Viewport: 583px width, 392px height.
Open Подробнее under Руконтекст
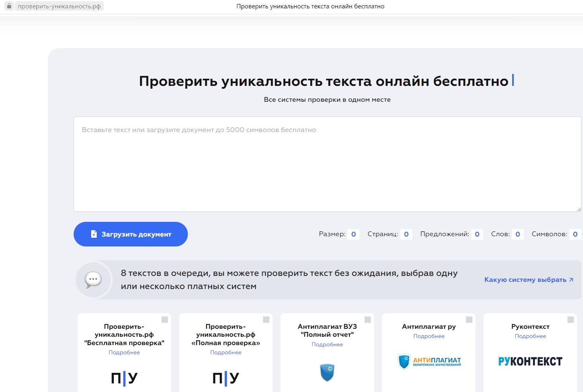(530, 336)
